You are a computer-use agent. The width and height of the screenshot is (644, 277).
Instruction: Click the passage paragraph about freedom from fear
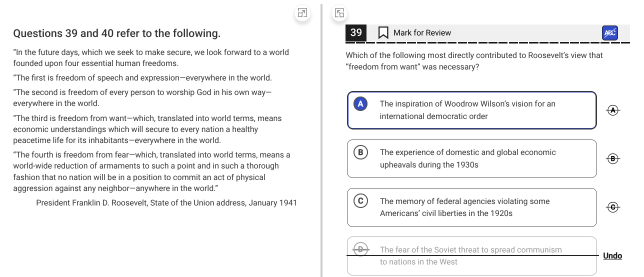[152, 171]
